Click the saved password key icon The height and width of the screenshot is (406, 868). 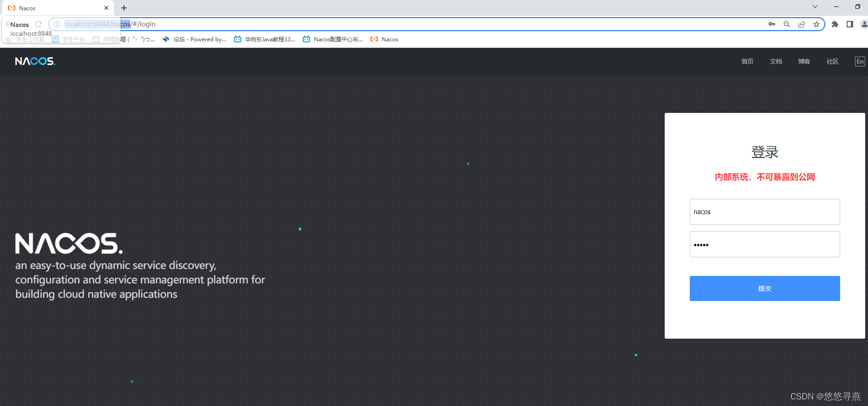(x=771, y=24)
